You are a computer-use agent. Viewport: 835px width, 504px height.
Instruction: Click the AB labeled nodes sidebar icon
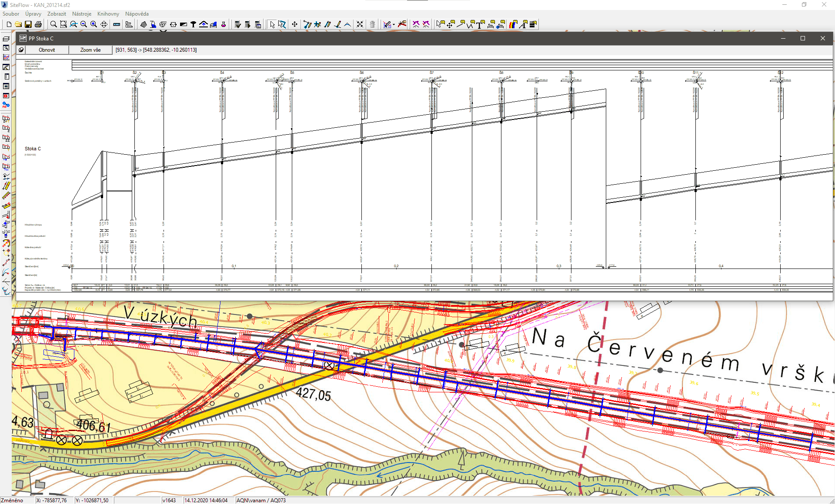click(x=6, y=105)
